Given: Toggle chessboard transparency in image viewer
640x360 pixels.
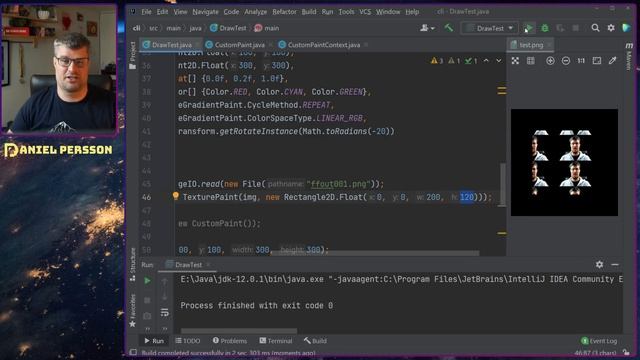Looking at the screenshot, I should (516, 61).
